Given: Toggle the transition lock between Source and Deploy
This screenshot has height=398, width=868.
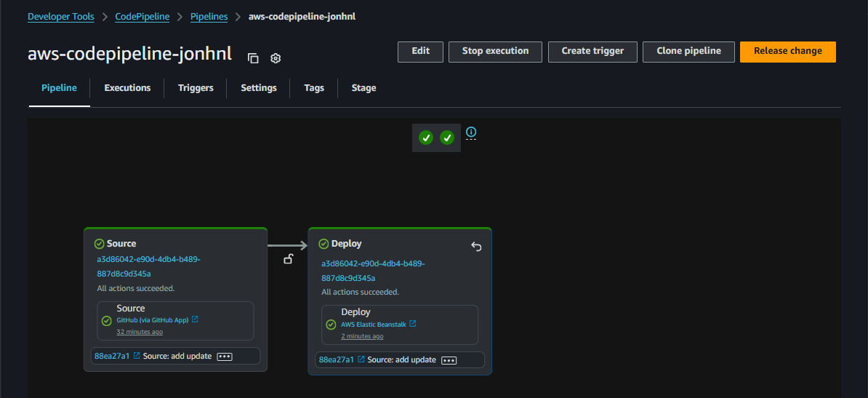Looking at the screenshot, I should 288,258.
